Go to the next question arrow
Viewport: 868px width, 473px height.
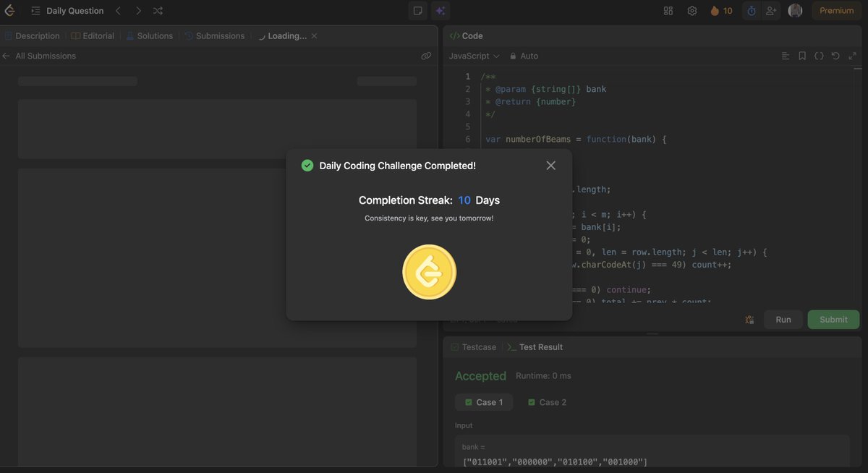tap(138, 11)
